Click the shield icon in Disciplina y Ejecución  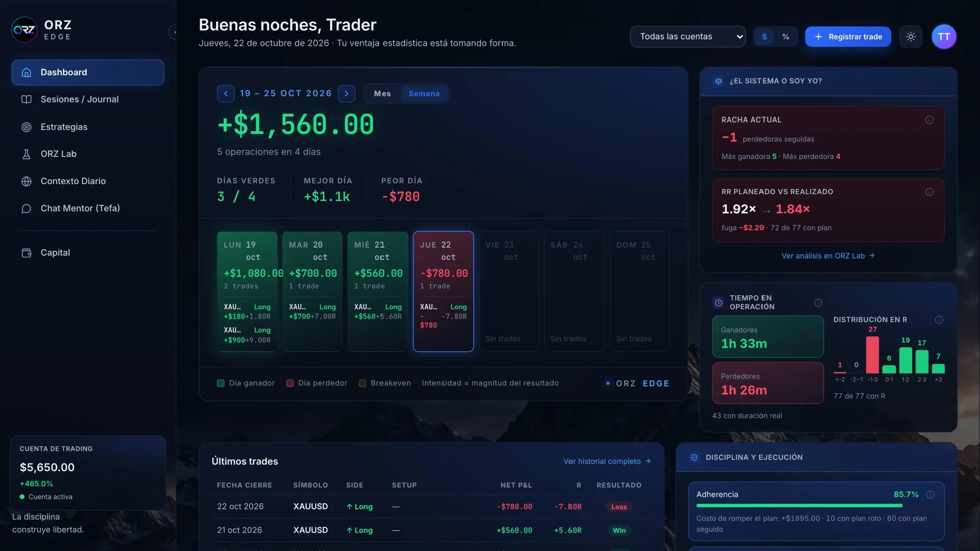694,458
